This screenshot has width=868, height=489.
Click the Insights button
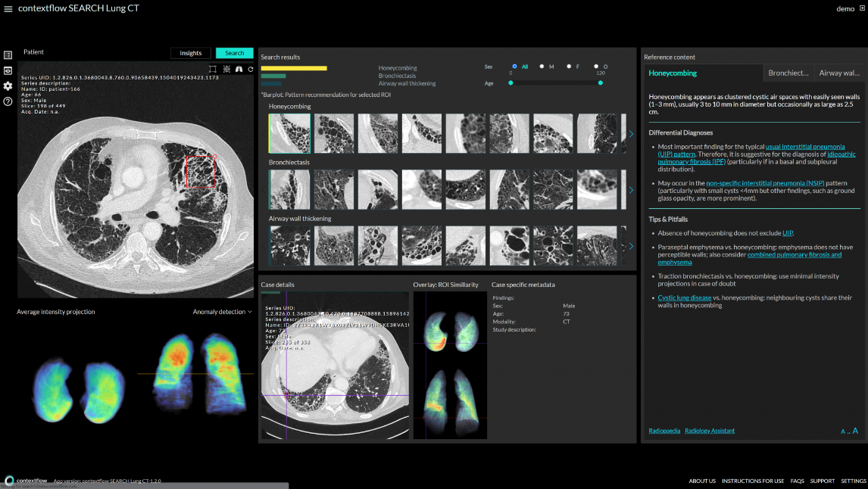(191, 53)
